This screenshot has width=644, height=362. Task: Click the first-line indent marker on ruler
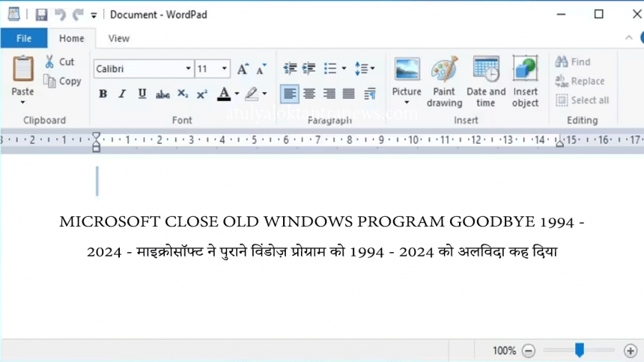pyautogui.click(x=96, y=137)
